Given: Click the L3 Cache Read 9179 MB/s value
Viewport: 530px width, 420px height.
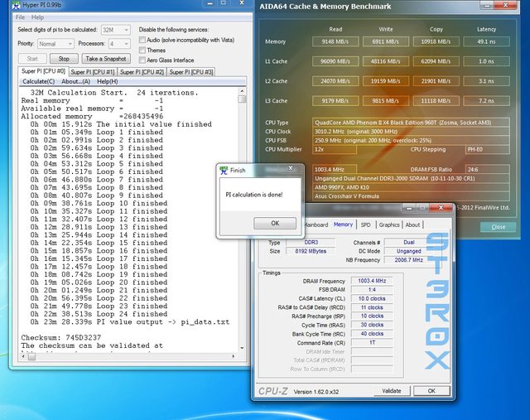Looking at the screenshot, I should pos(335,101).
